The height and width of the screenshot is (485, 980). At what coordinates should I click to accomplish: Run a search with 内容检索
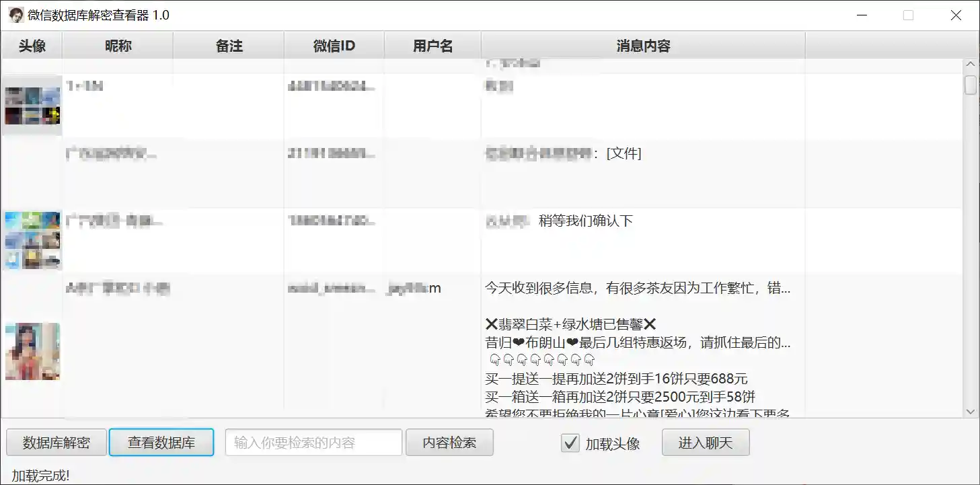tap(449, 443)
